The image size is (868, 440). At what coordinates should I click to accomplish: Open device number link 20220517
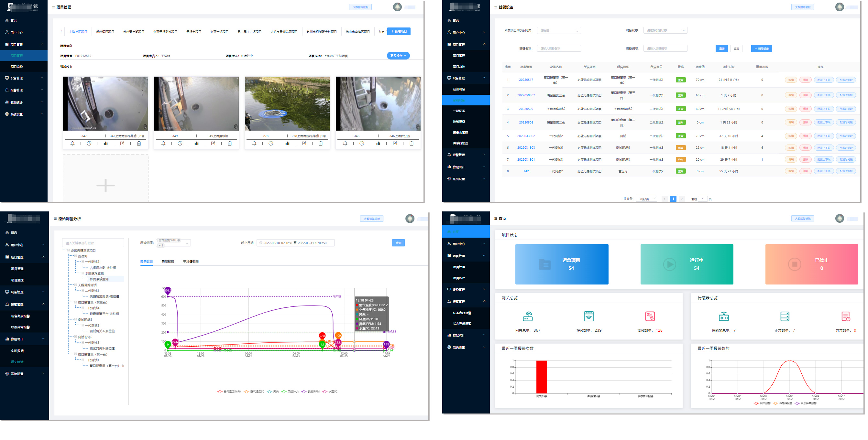pyautogui.click(x=526, y=80)
